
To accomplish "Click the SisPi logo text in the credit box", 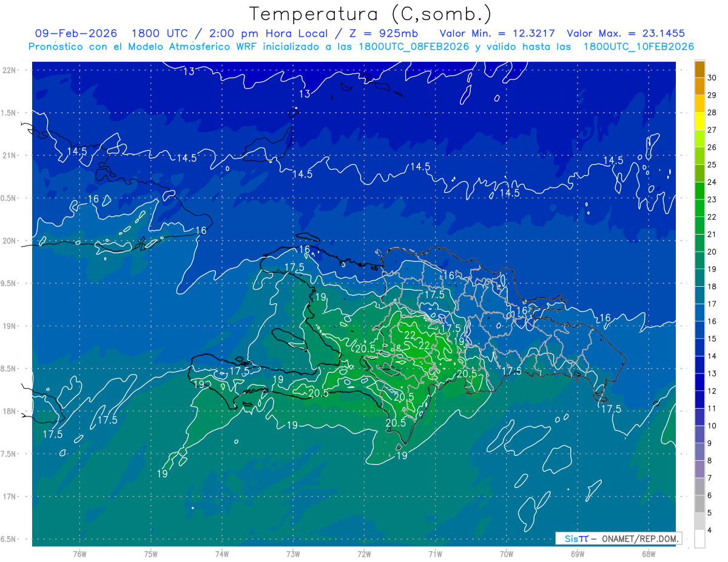I will (x=576, y=538).
